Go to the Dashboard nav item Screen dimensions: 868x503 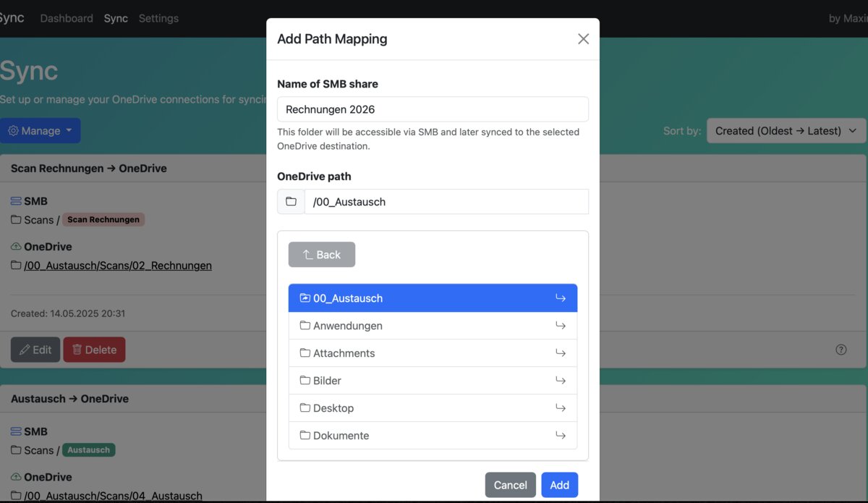coord(67,18)
